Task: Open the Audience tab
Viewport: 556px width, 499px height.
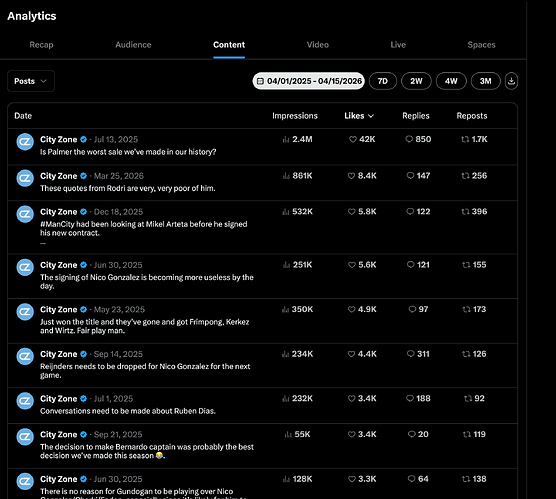Action: click(x=133, y=45)
